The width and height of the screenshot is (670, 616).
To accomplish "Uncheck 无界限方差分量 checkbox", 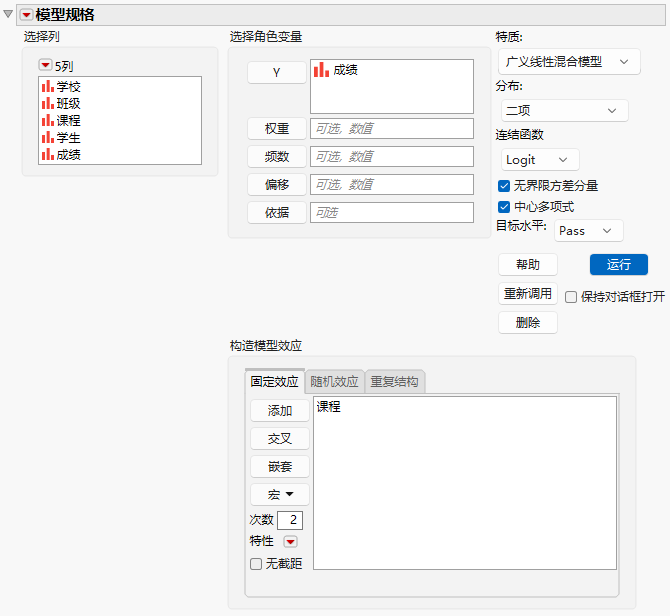I will pos(504,186).
